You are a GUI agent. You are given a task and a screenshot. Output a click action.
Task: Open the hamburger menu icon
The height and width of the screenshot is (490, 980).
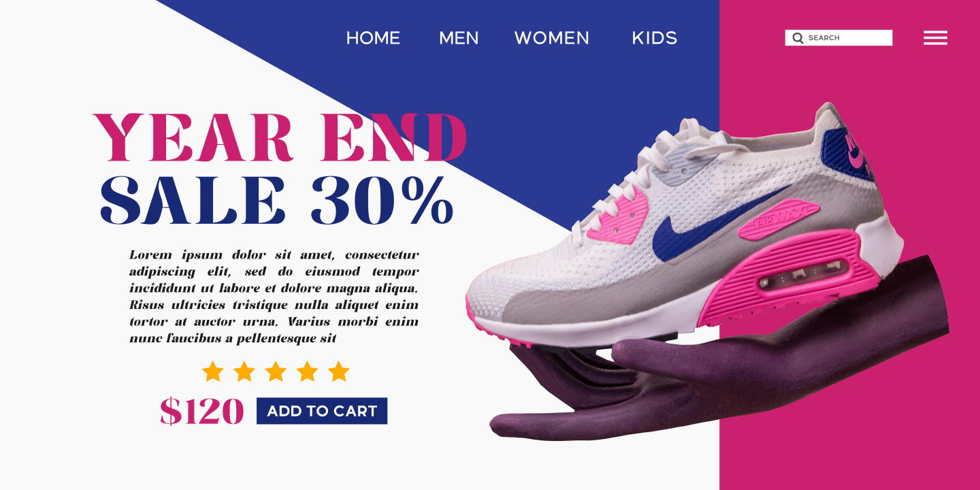(935, 38)
